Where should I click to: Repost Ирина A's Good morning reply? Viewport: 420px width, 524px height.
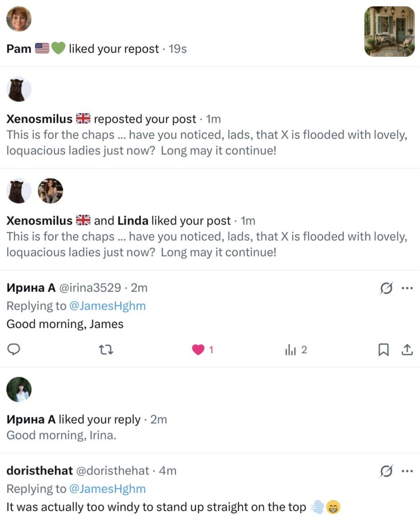105,350
